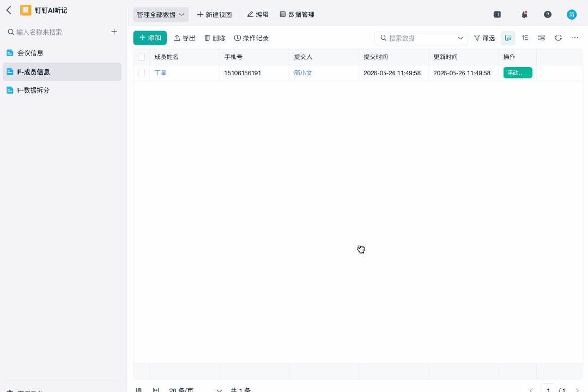The image size is (588, 392).
Task: Open the notebook panel icon in top bar
Action: (x=497, y=14)
